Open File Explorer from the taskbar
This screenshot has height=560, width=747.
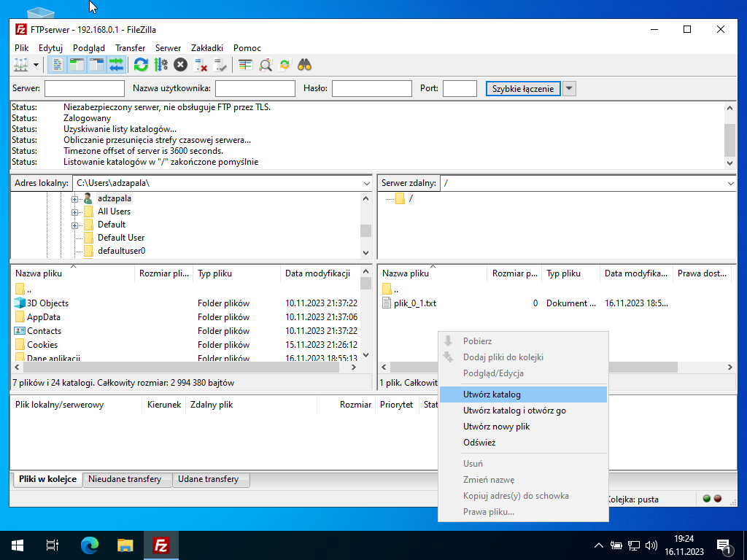click(x=125, y=545)
